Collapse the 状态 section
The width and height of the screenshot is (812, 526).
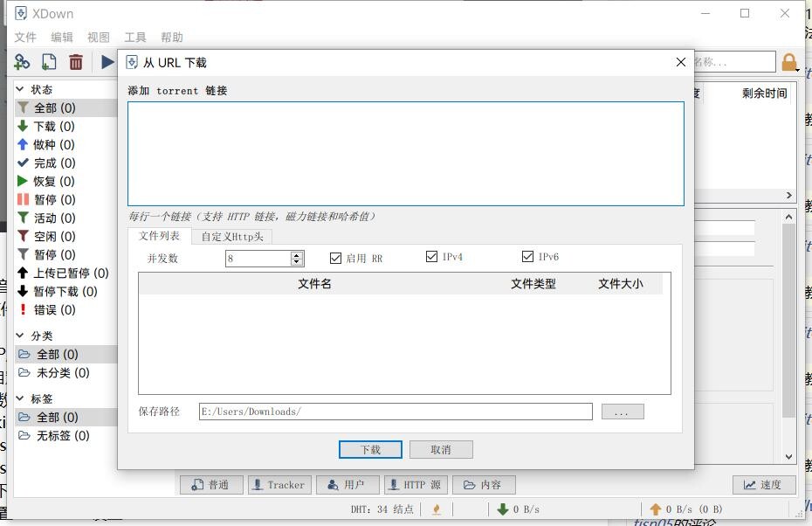[20, 89]
